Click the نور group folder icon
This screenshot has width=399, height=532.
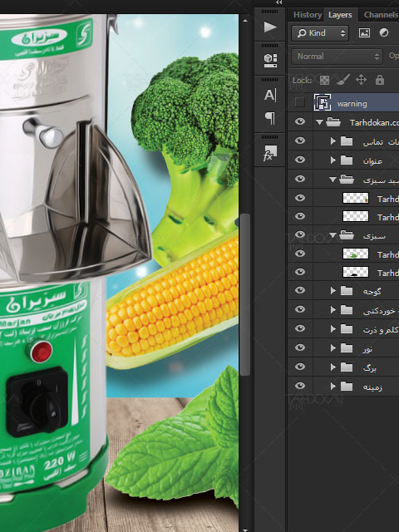coord(347,347)
